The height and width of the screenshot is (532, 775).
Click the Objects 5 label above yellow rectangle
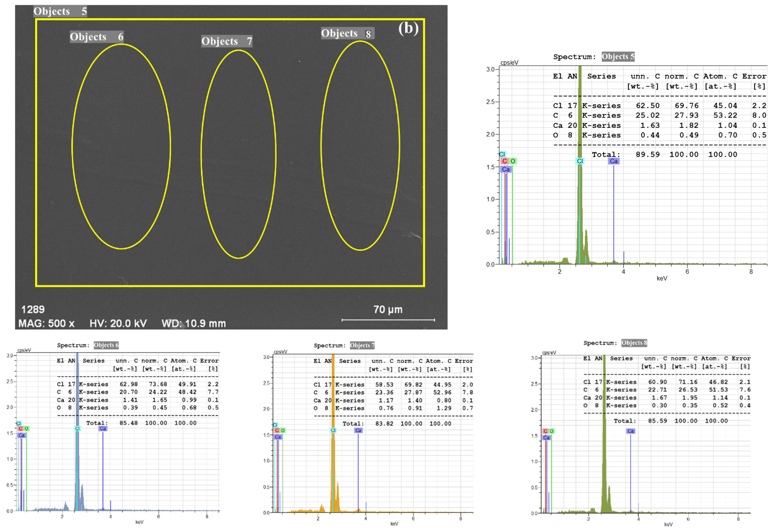[x=60, y=11]
